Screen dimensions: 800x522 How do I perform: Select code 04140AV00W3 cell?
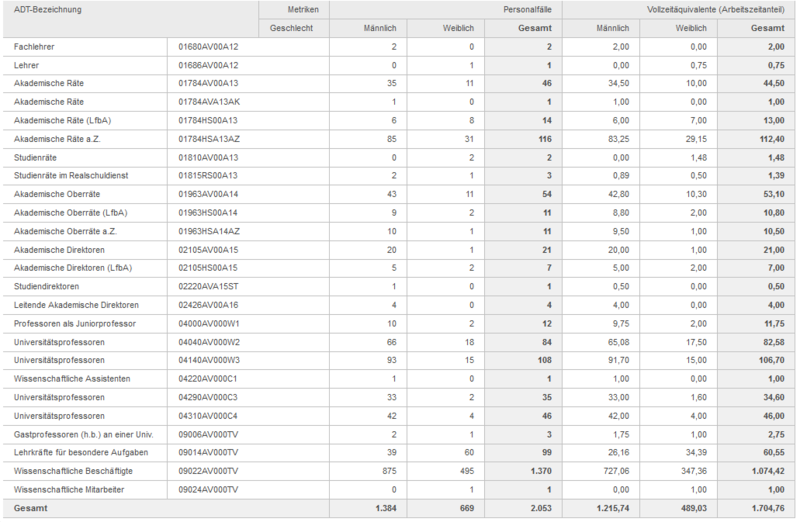209,360
